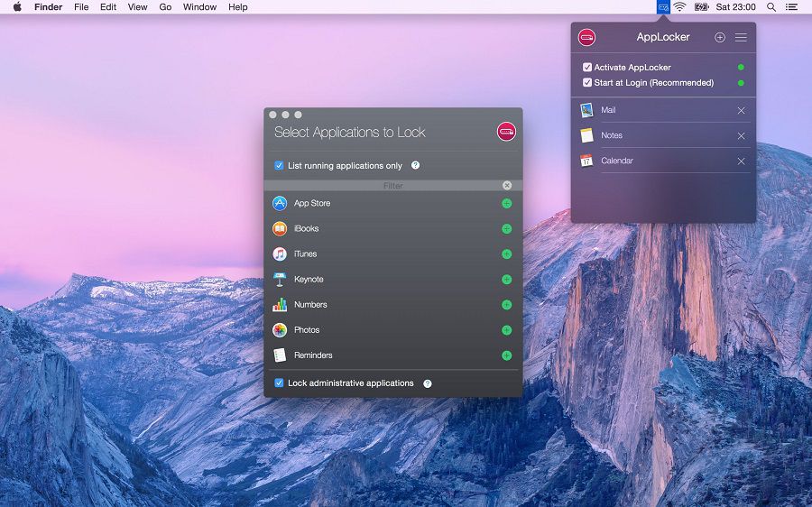Open the Finder menu in the menu bar

click(48, 7)
